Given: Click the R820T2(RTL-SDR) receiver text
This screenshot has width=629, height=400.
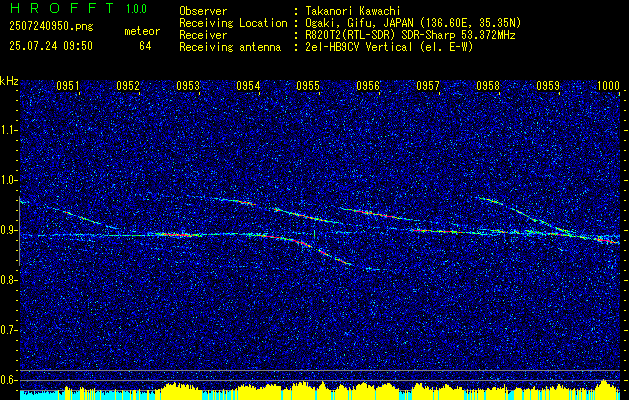Looking at the screenshot, I should (x=410, y=35).
